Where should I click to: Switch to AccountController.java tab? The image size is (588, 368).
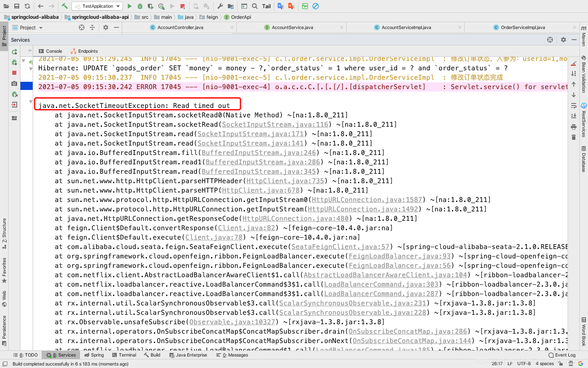click(x=180, y=27)
